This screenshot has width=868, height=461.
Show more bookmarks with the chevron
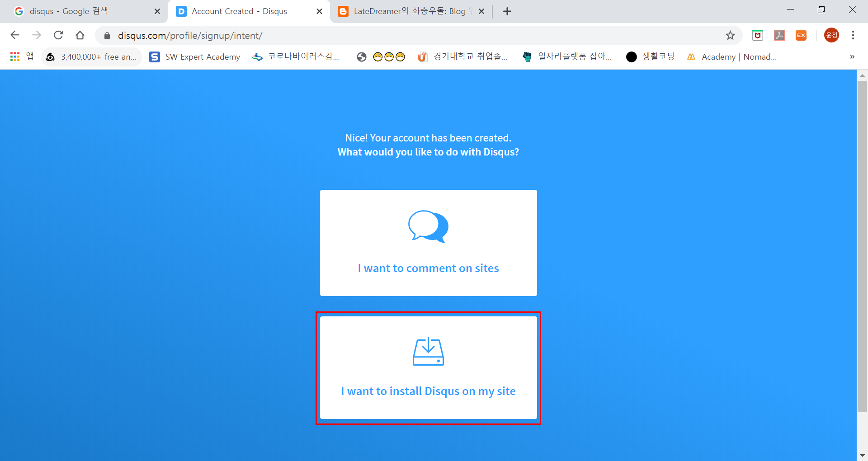[x=852, y=56]
